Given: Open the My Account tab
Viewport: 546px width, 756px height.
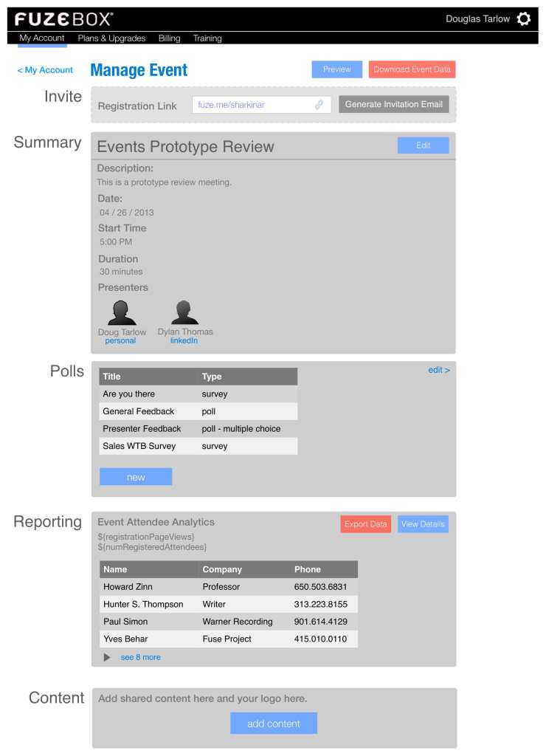Looking at the screenshot, I should [42, 38].
